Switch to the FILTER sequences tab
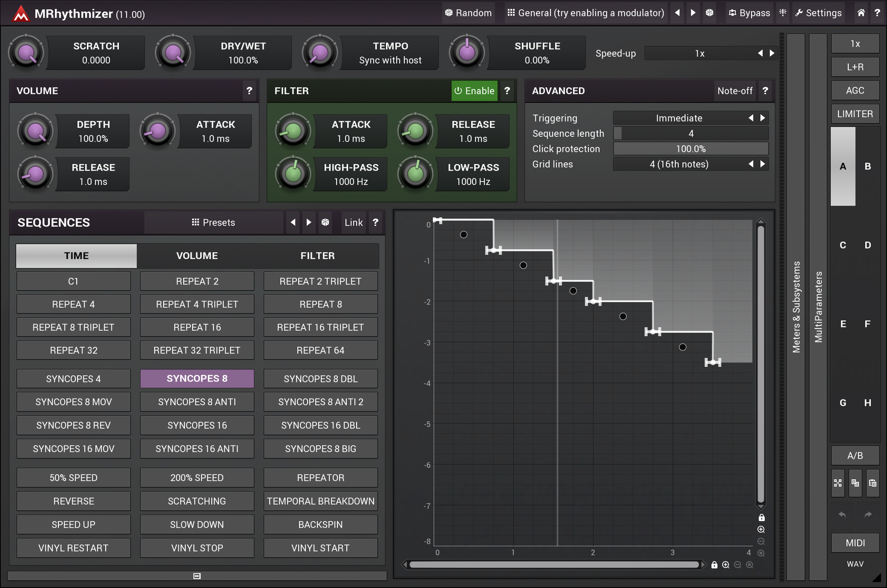887x588 pixels. [x=317, y=255]
